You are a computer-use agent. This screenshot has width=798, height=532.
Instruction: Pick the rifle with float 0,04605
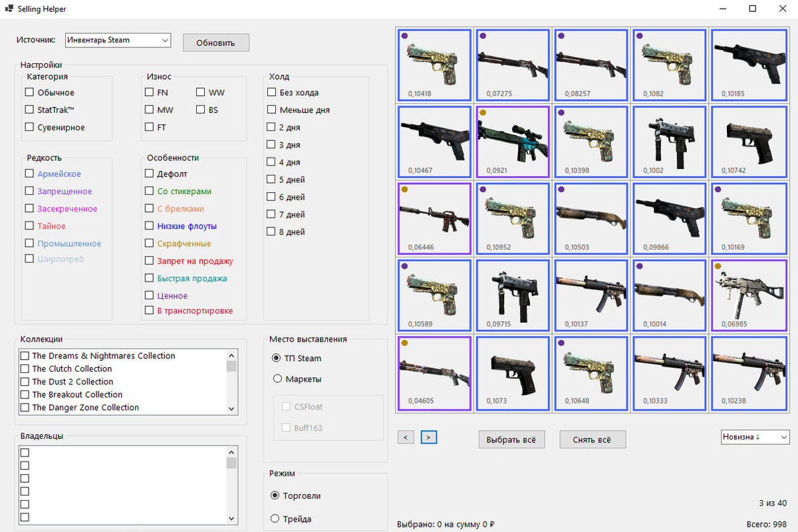(435, 372)
